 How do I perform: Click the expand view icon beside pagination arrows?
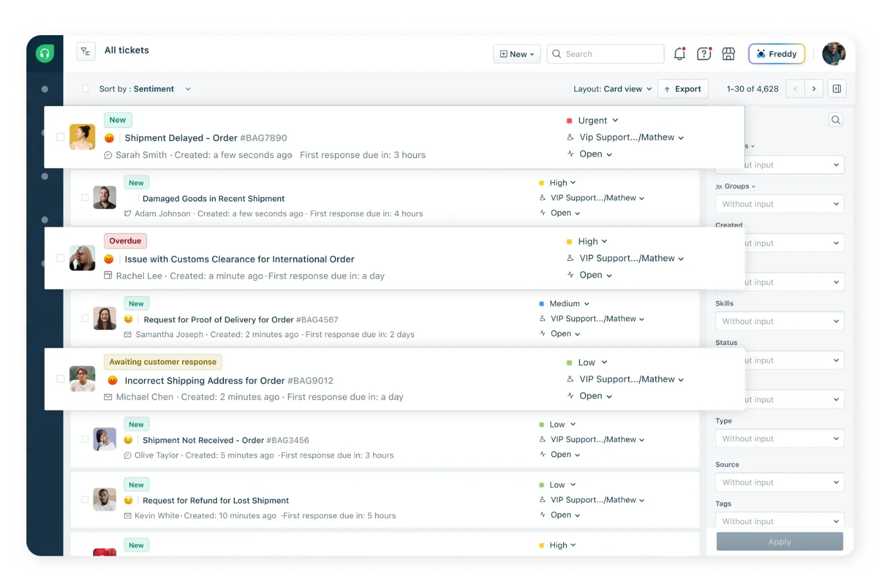coord(837,88)
